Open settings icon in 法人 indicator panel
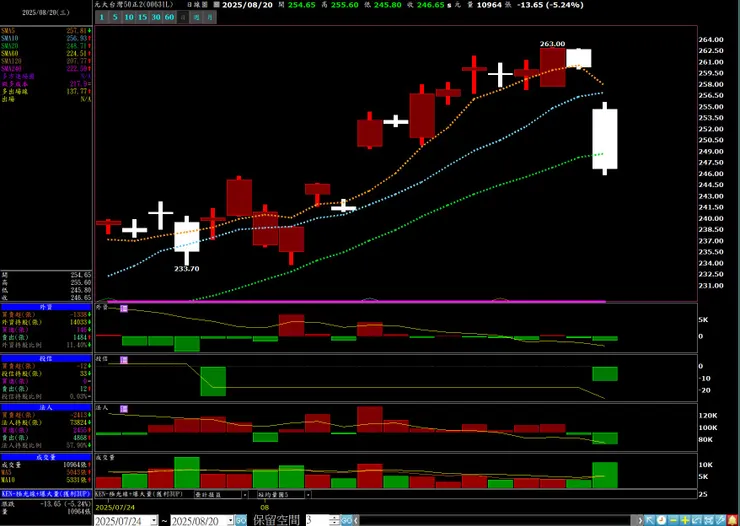740x526 pixels. click(x=124, y=409)
